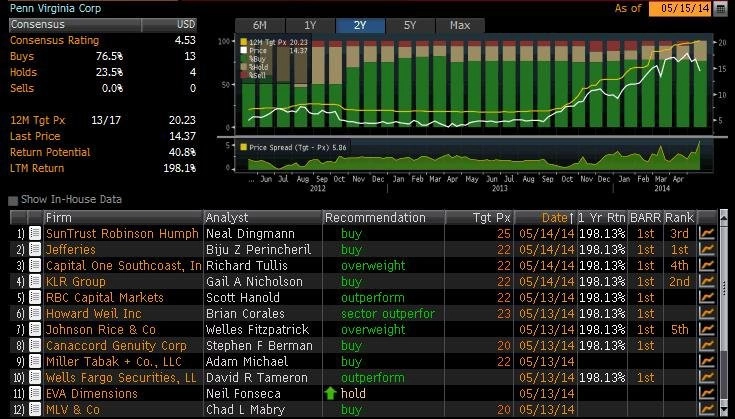Open the Consensus header selector
The height and width of the screenshot is (419, 735).
point(75,24)
